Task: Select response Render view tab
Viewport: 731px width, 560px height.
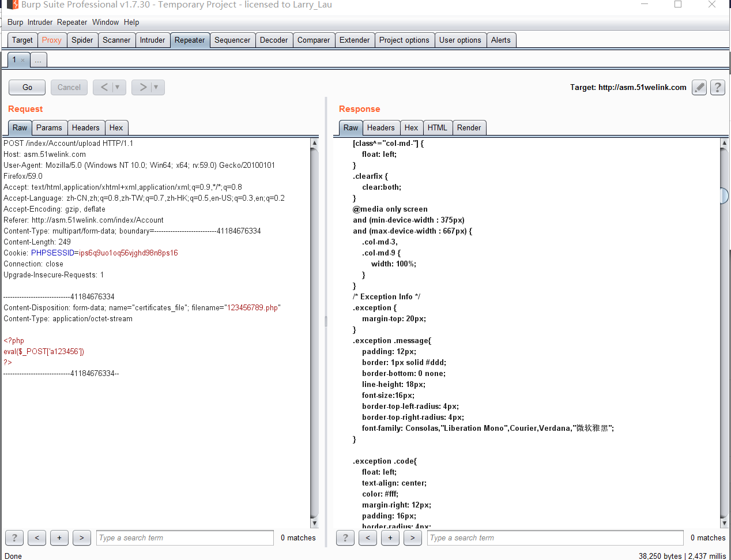Action: [469, 127]
